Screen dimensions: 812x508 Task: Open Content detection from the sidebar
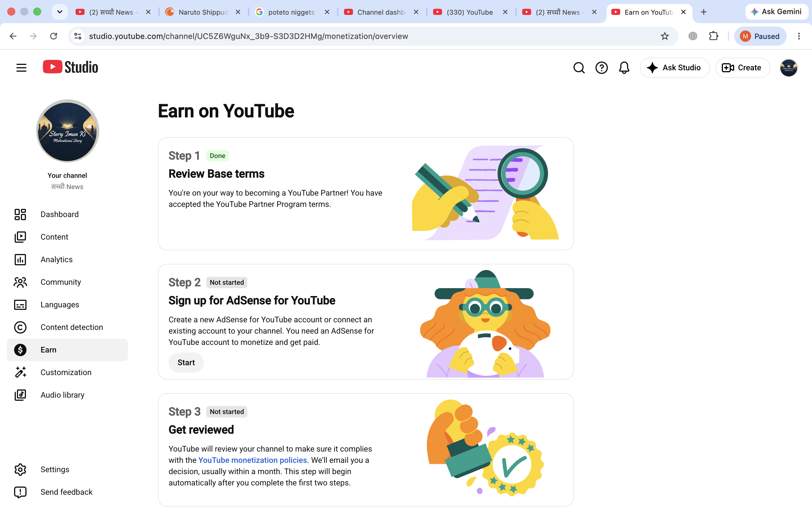pos(67,327)
